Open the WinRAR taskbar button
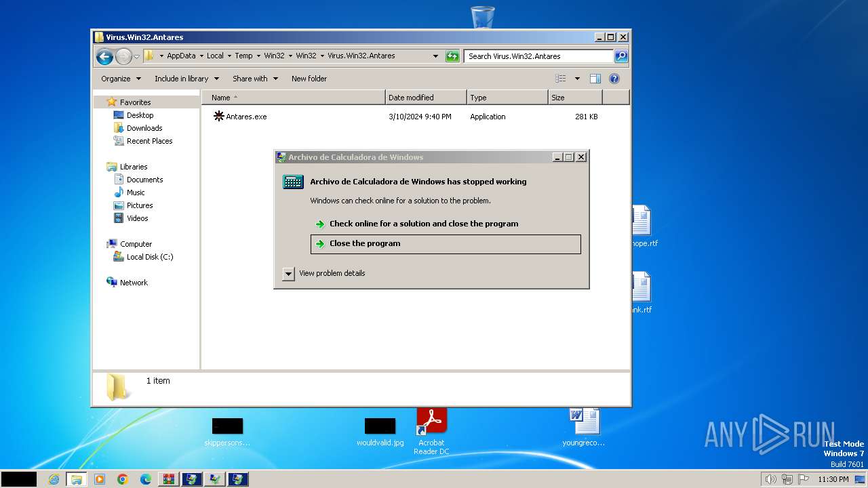Viewport: 868px width, 488px height. [x=168, y=479]
